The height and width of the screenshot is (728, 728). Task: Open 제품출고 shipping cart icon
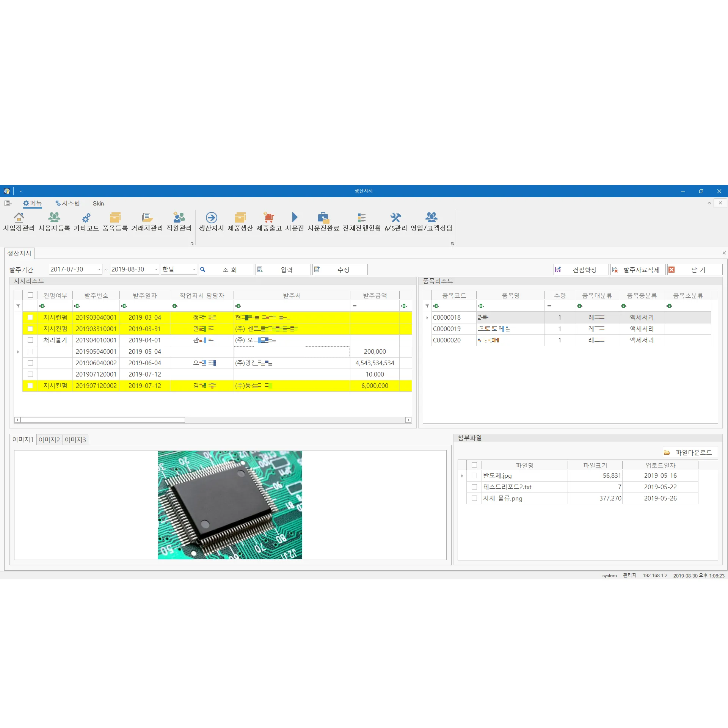[x=269, y=218]
